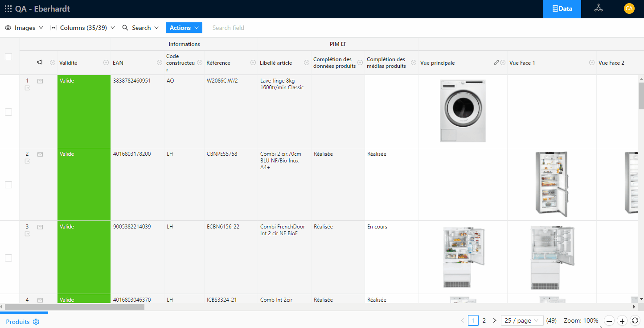Click into the Search field input

(250, 28)
